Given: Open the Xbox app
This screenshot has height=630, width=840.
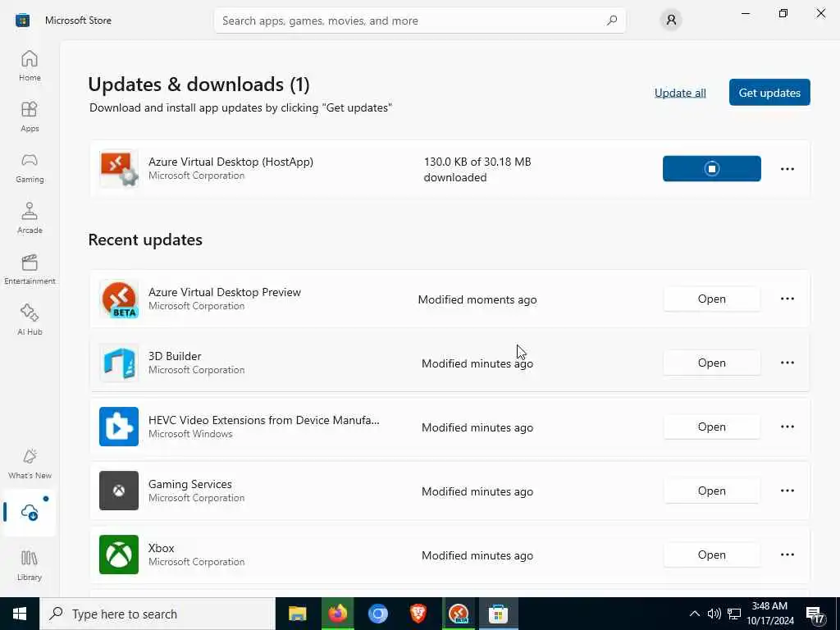Looking at the screenshot, I should [x=711, y=555].
